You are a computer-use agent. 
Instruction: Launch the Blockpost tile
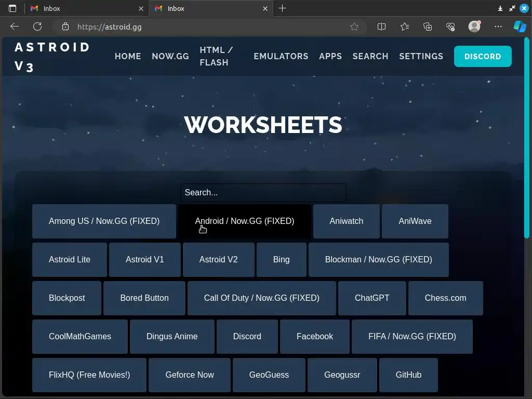click(x=67, y=298)
